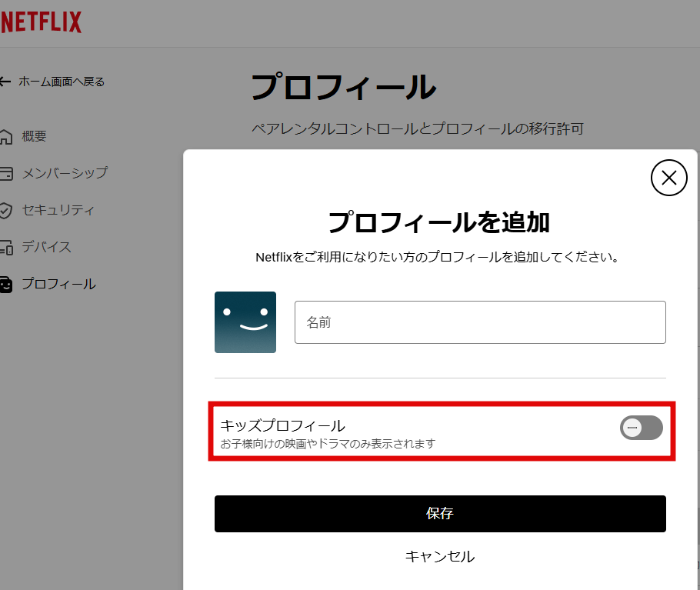Go back via ホーム画面へ戻る link
This screenshot has height=590, width=700.
coord(62,82)
